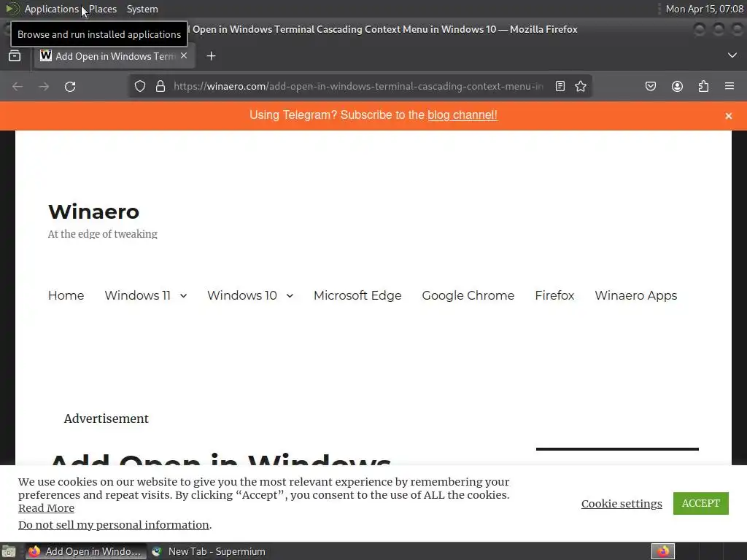Image resolution: width=747 pixels, height=560 pixels.
Task: View site security lock info
Action: click(x=160, y=86)
